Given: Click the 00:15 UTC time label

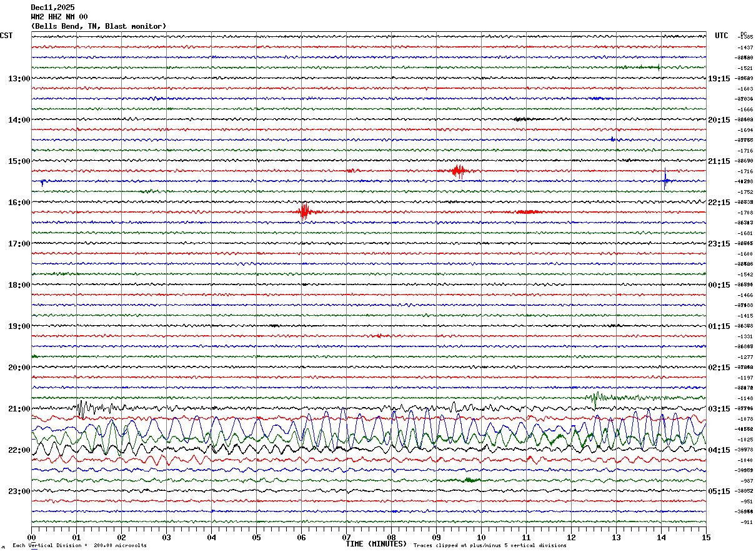Looking at the screenshot, I should (x=719, y=285).
